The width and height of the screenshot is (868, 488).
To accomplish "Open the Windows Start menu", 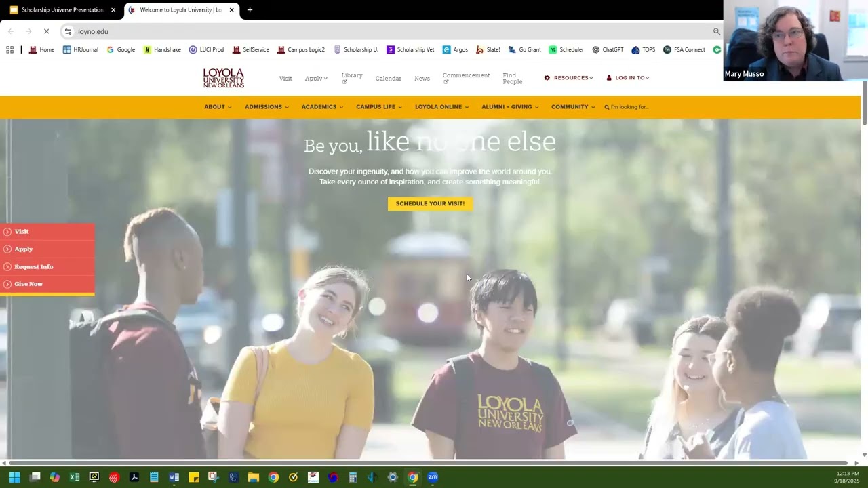I will [x=14, y=477].
